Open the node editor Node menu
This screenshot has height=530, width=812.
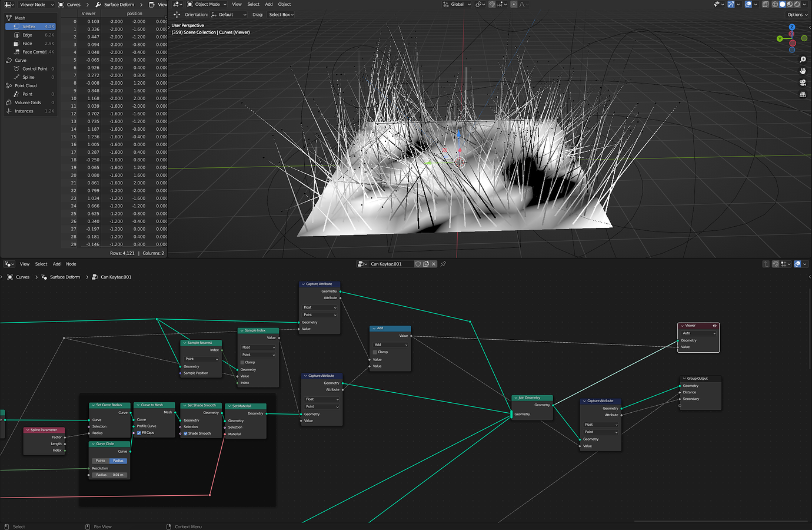coord(71,264)
